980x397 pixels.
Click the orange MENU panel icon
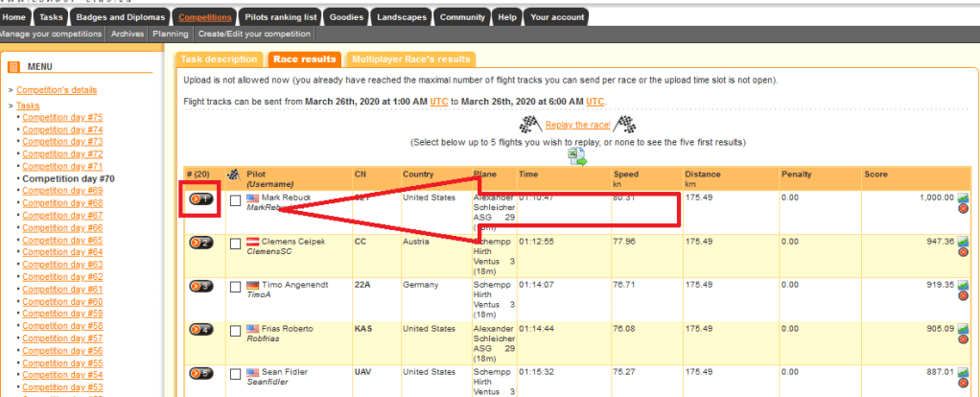click(x=16, y=66)
